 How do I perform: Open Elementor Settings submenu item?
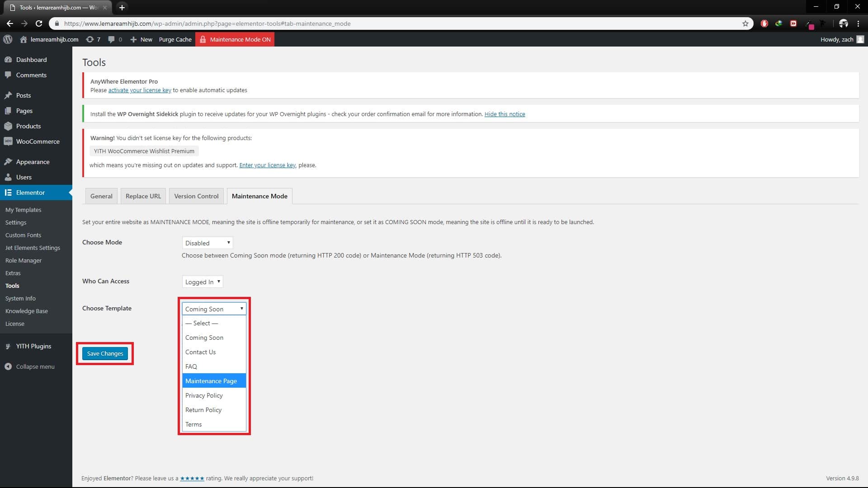(x=16, y=222)
